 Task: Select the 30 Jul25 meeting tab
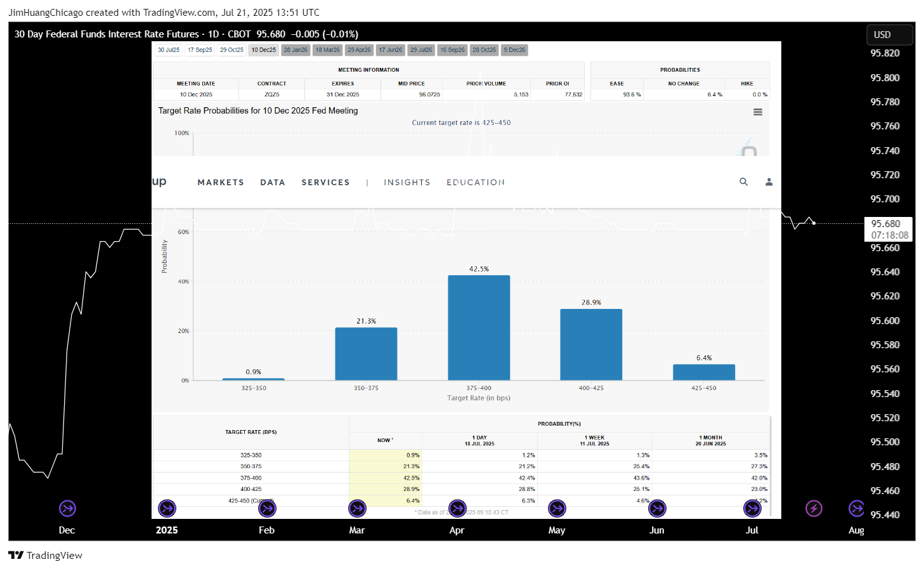tap(169, 50)
